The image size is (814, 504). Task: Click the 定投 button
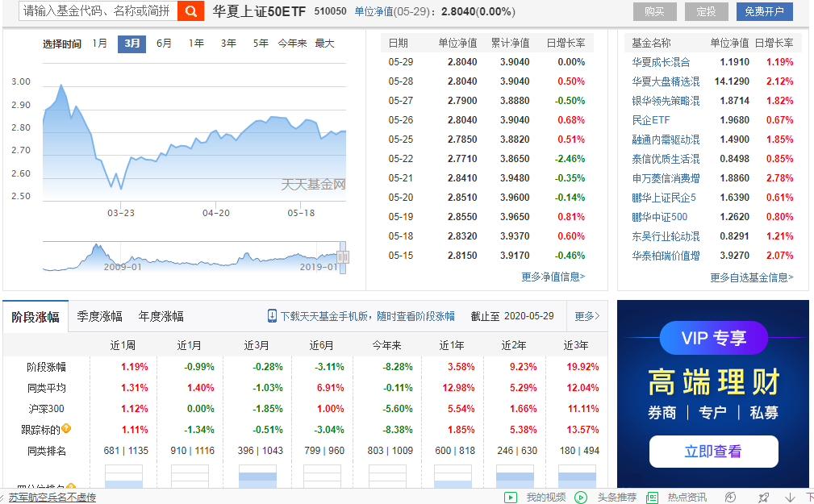[x=706, y=11]
